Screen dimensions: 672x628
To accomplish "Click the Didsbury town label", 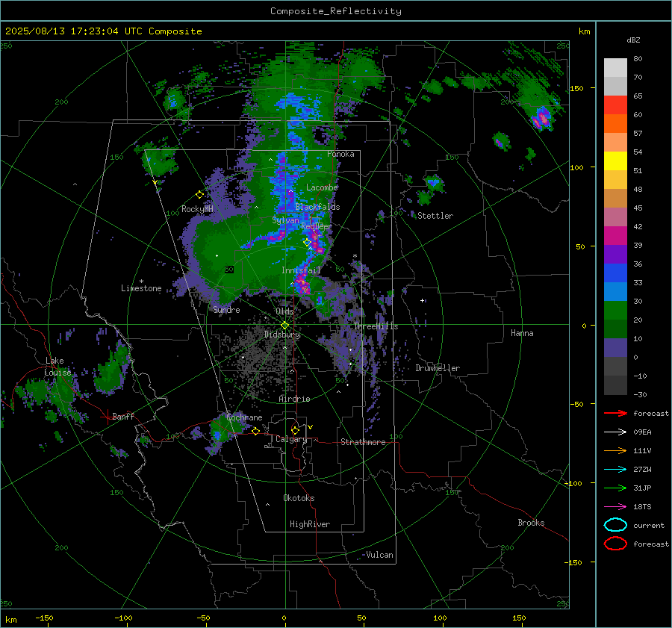I will point(282,335).
